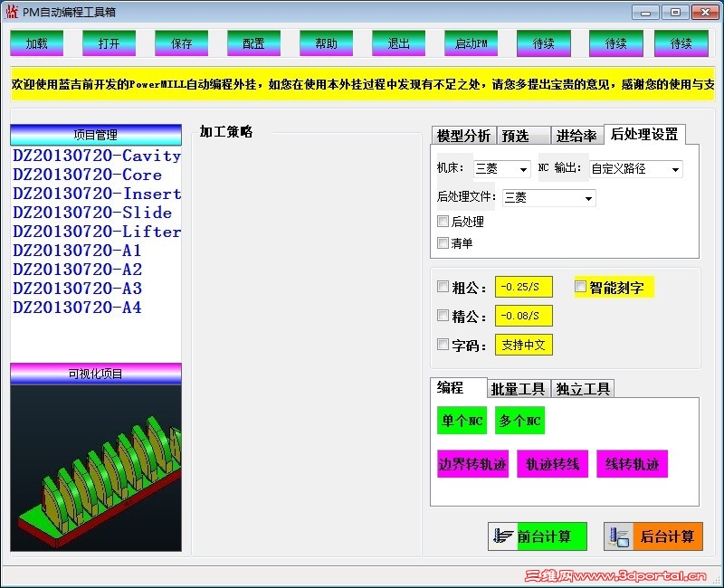Click the 支持中文 yellow field
The width and height of the screenshot is (724, 588).
[524, 345]
